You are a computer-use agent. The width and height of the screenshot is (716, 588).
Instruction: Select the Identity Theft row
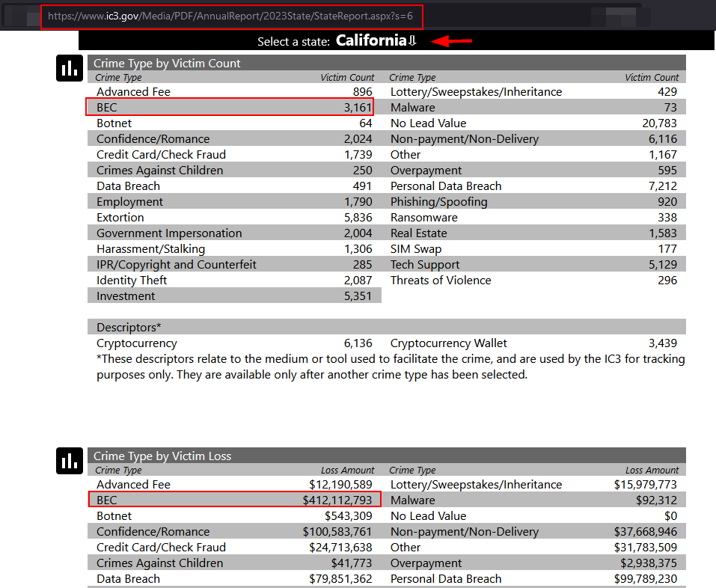132,281
